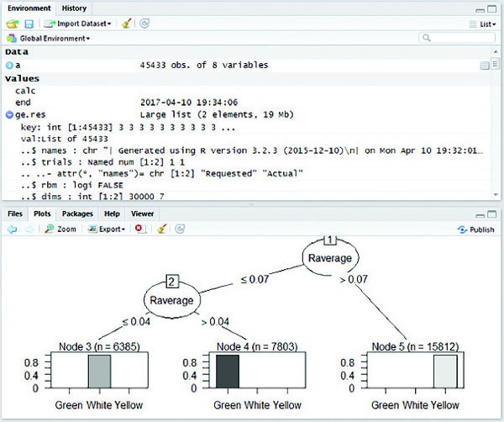Clear environment objects with the broom icon
The width and height of the screenshot is (504, 422).
(126, 24)
